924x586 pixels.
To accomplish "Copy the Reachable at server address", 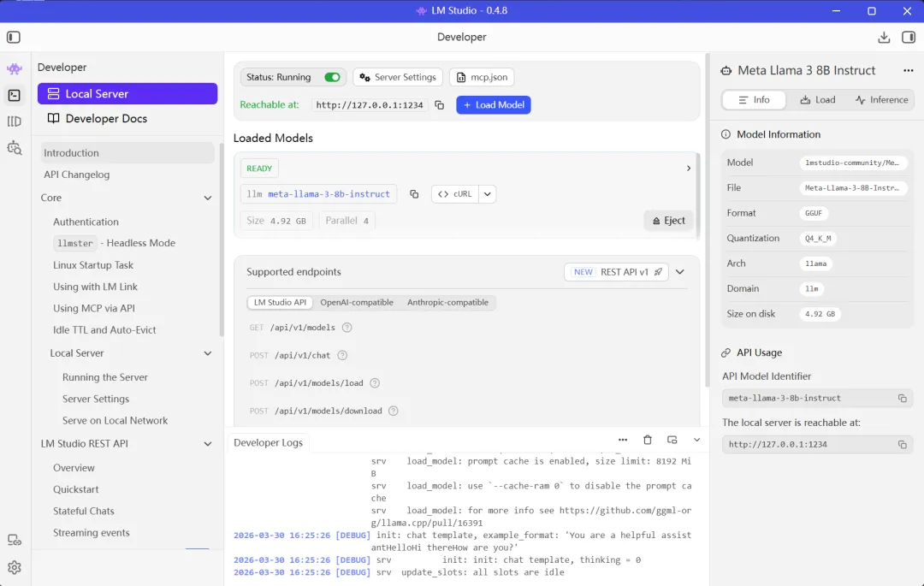I will [x=439, y=105].
